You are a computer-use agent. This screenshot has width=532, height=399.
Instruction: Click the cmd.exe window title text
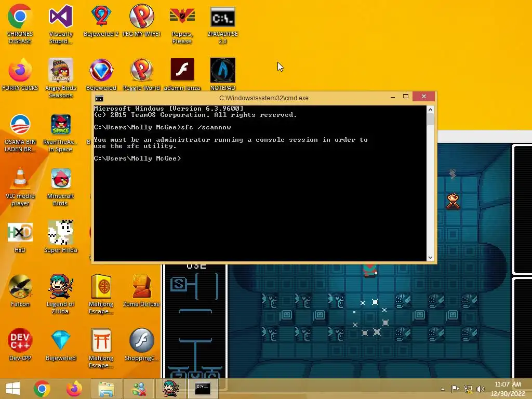pyautogui.click(x=263, y=98)
